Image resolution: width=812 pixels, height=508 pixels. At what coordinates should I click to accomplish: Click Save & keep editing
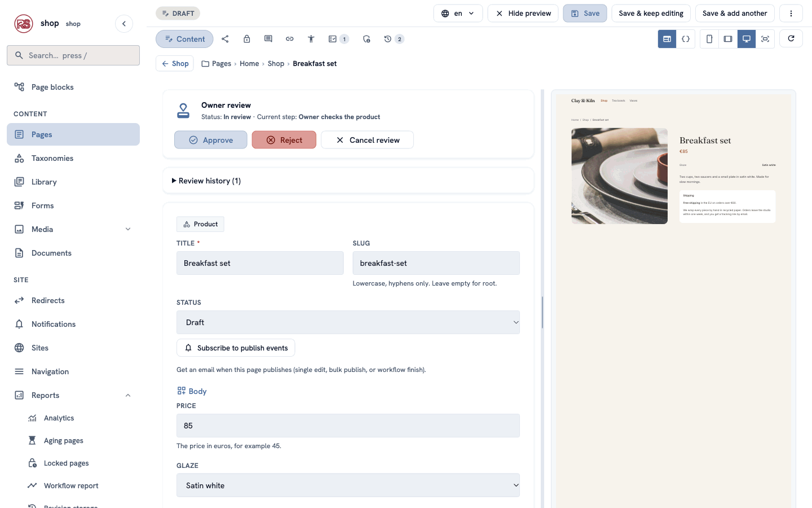pyautogui.click(x=651, y=14)
